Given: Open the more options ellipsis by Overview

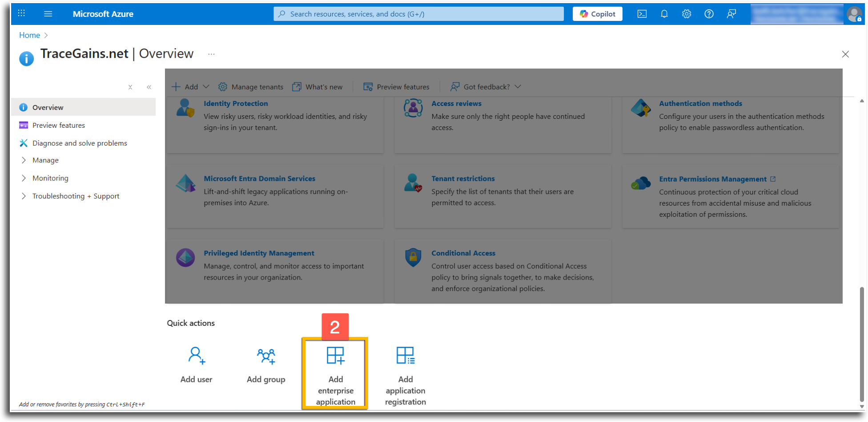Looking at the screenshot, I should coord(211,54).
